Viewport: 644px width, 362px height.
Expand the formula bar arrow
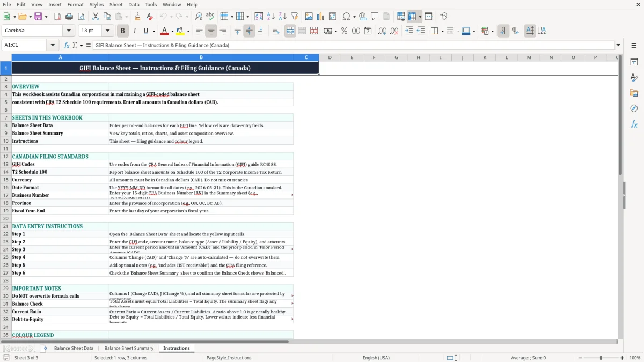618,45
